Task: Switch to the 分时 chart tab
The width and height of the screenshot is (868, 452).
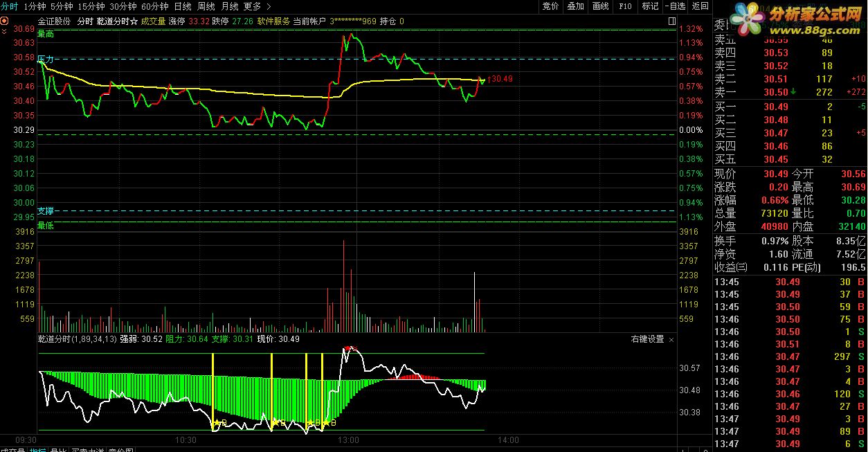Action: tap(10, 6)
